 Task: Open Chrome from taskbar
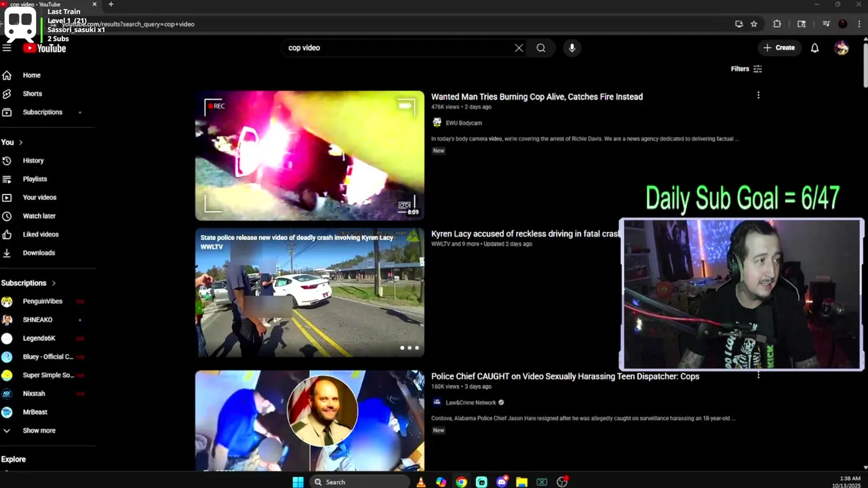point(461,482)
